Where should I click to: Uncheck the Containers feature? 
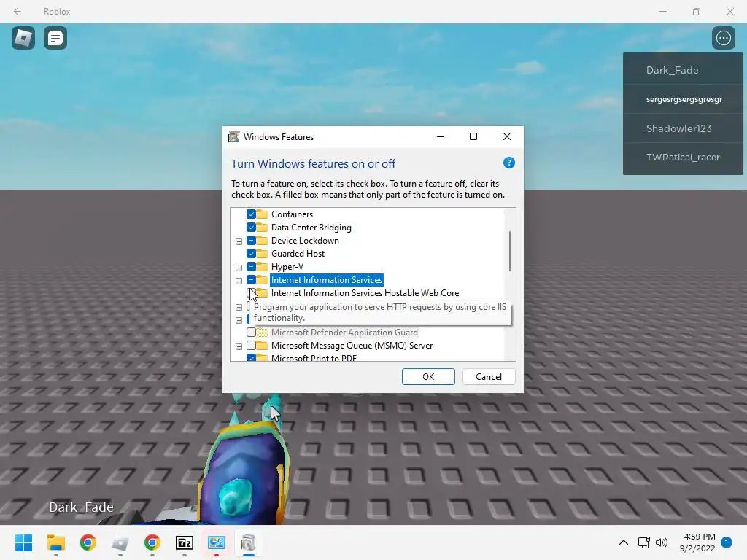tap(251, 214)
